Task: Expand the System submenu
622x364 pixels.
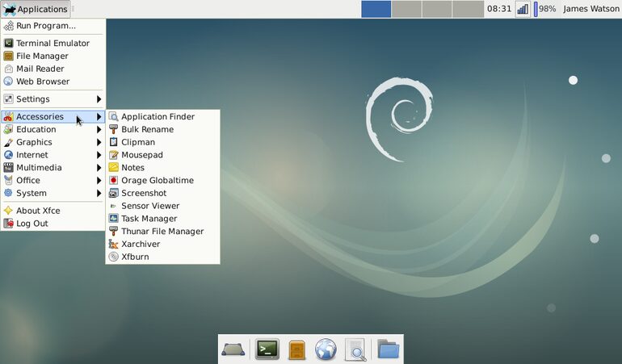Action: 53,193
